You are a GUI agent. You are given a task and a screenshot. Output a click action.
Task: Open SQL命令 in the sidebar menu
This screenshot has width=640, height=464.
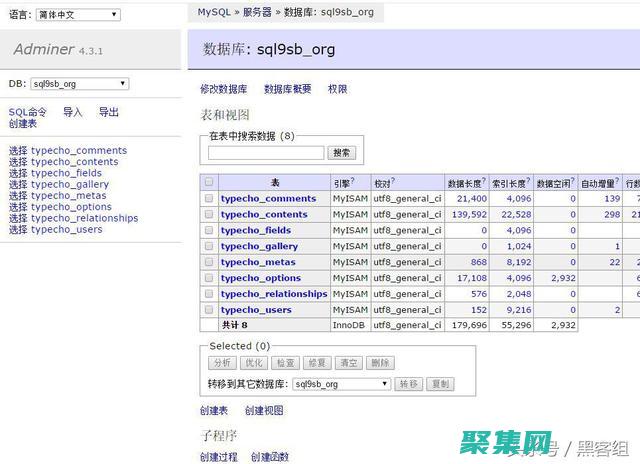coord(28,112)
